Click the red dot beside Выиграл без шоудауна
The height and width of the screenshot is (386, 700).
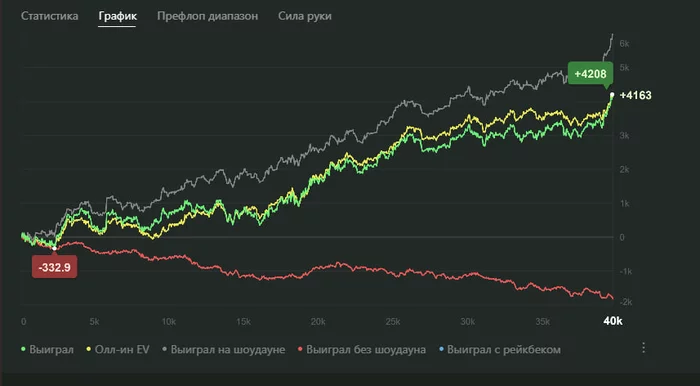click(300, 349)
